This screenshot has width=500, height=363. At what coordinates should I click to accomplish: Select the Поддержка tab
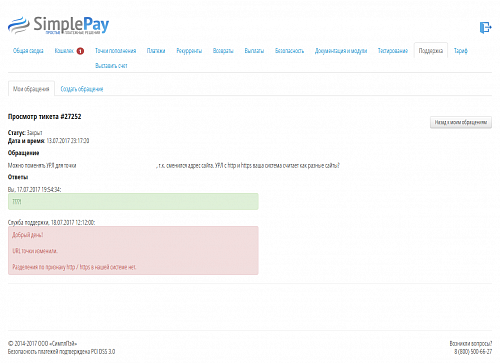click(x=431, y=51)
